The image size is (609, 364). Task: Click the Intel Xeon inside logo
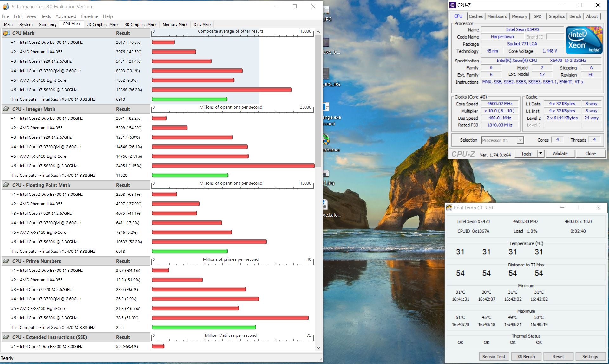(584, 40)
